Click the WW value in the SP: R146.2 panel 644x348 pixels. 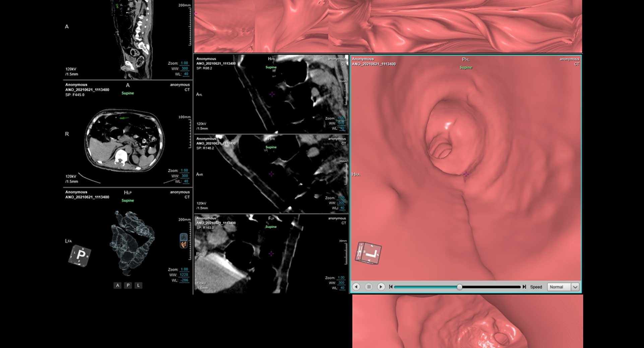(x=341, y=203)
